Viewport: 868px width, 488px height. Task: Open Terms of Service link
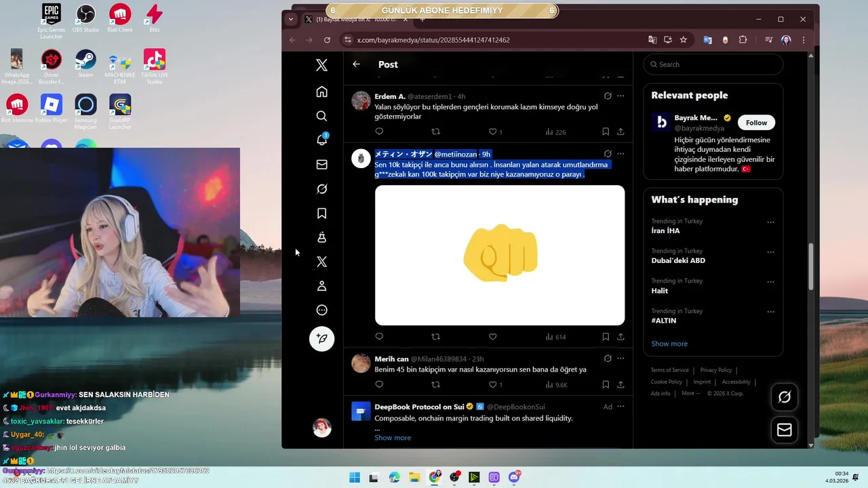pos(669,370)
